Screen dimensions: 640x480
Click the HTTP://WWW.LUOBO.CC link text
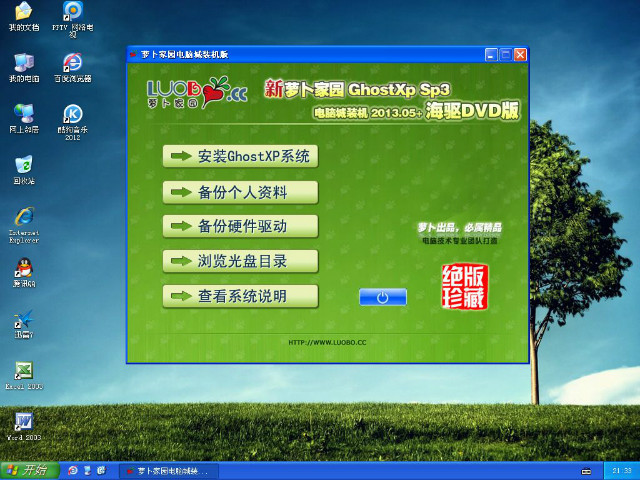[x=327, y=342]
